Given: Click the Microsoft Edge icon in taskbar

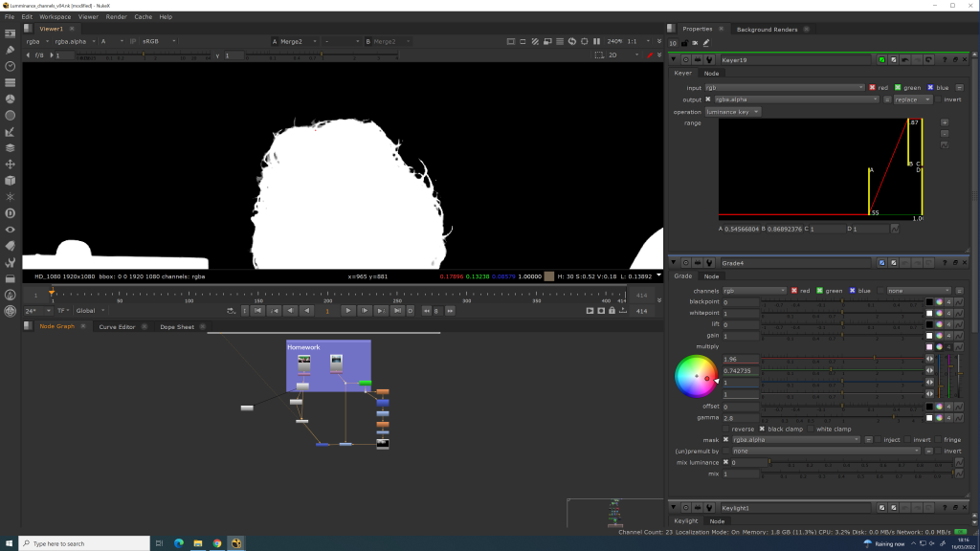Looking at the screenshot, I should pos(178,543).
